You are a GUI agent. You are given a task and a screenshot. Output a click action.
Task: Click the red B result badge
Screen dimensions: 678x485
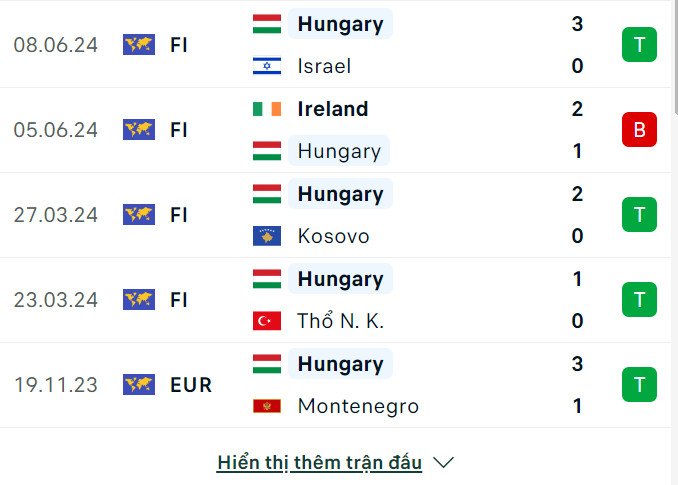639,130
